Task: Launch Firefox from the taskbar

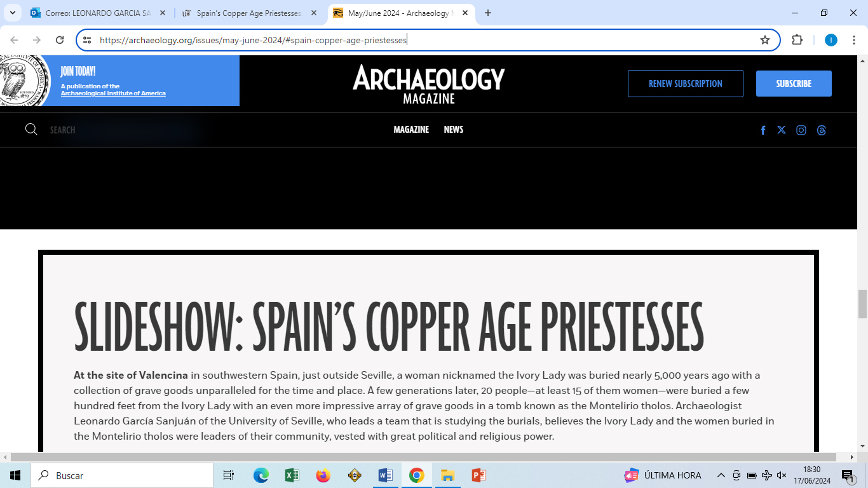Action: (323, 475)
